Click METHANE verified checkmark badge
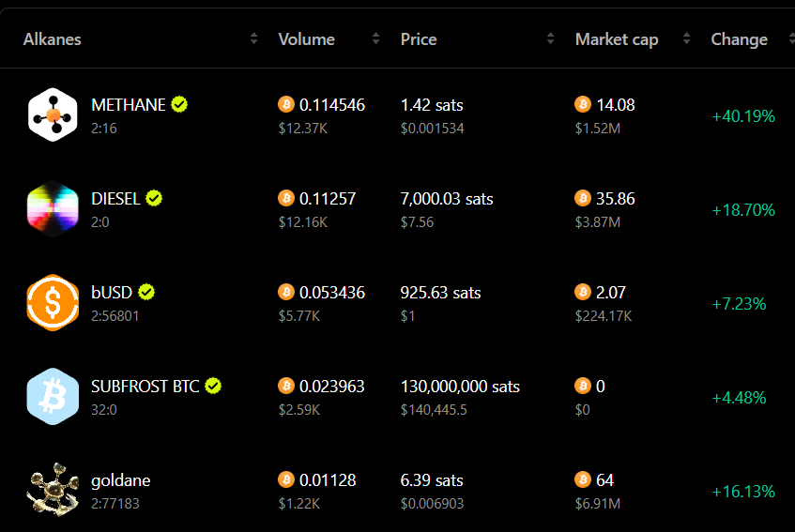Viewport: 795px width, 532px height. click(179, 104)
